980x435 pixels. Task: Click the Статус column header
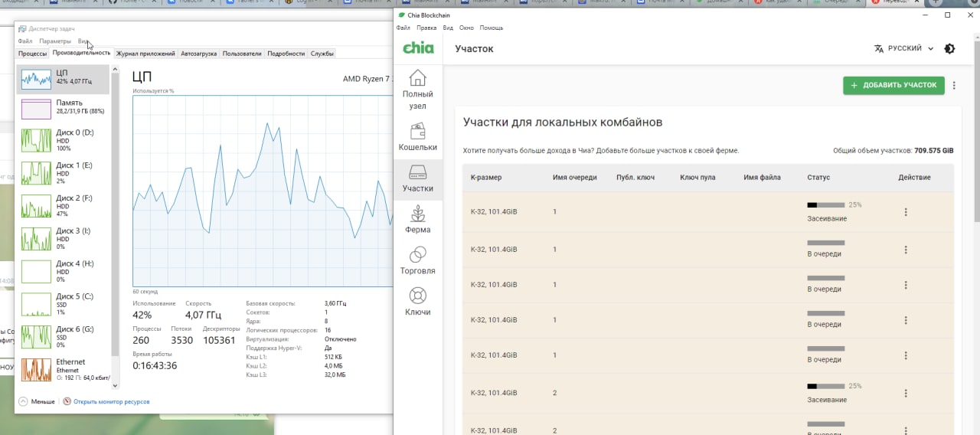(x=818, y=177)
